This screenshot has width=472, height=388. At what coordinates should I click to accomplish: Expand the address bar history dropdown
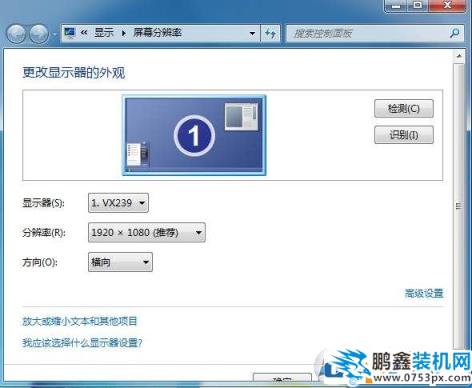pyautogui.click(x=252, y=33)
